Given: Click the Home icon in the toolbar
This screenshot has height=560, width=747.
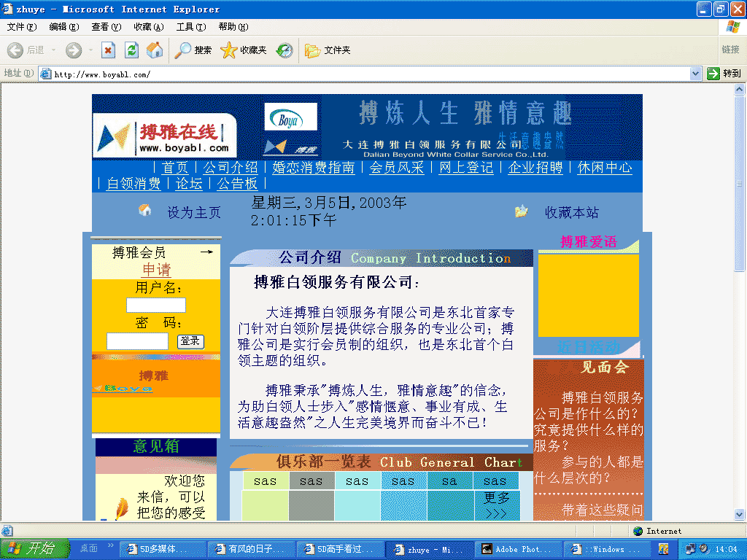Looking at the screenshot, I should (x=154, y=50).
